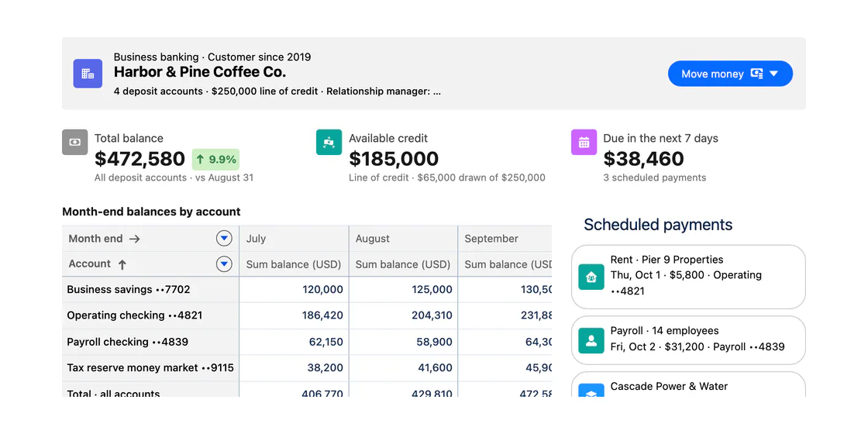
Task: Click the Available credit icon
Action: 329,143
